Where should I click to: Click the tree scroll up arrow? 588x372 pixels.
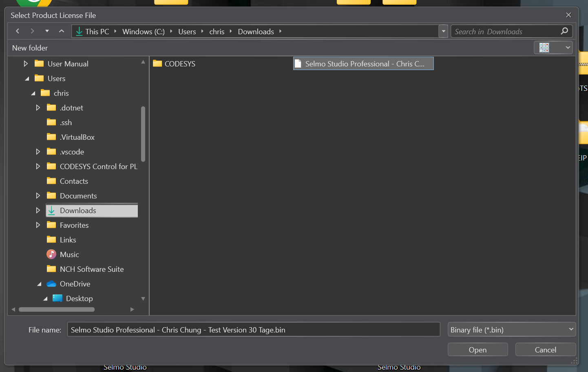143,62
